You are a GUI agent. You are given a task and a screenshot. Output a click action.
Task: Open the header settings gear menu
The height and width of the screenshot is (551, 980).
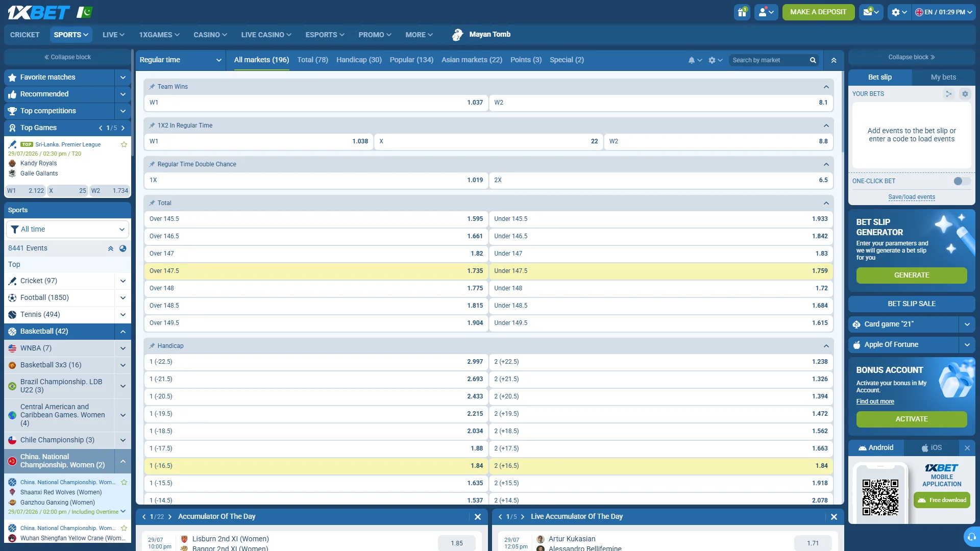(x=899, y=12)
